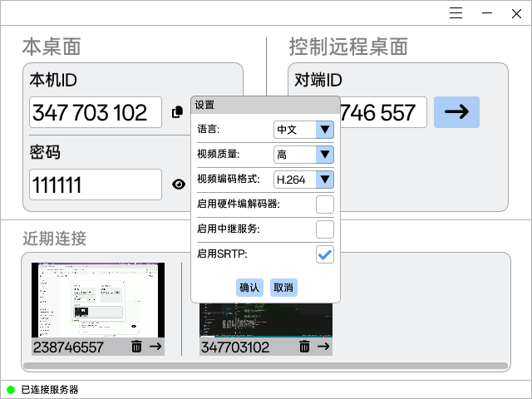The width and height of the screenshot is (532, 399).
Task: Click the blue connect arrow button
Action: click(x=456, y=112)
